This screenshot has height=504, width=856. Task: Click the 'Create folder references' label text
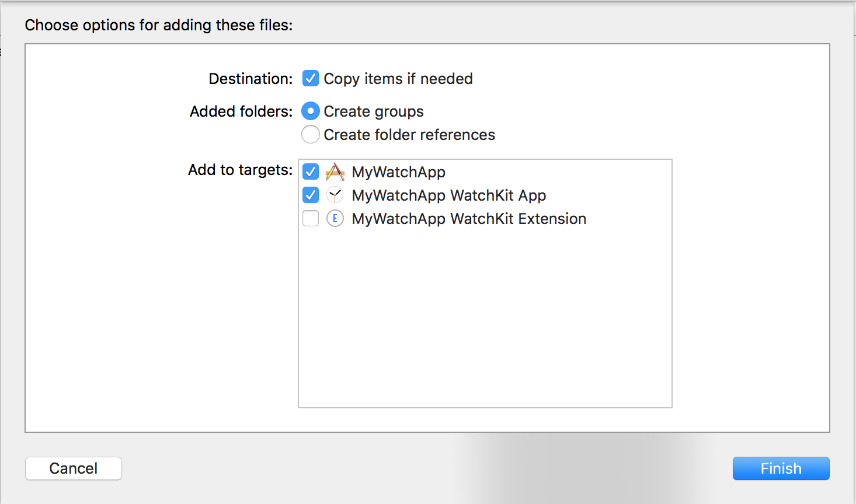409,135
